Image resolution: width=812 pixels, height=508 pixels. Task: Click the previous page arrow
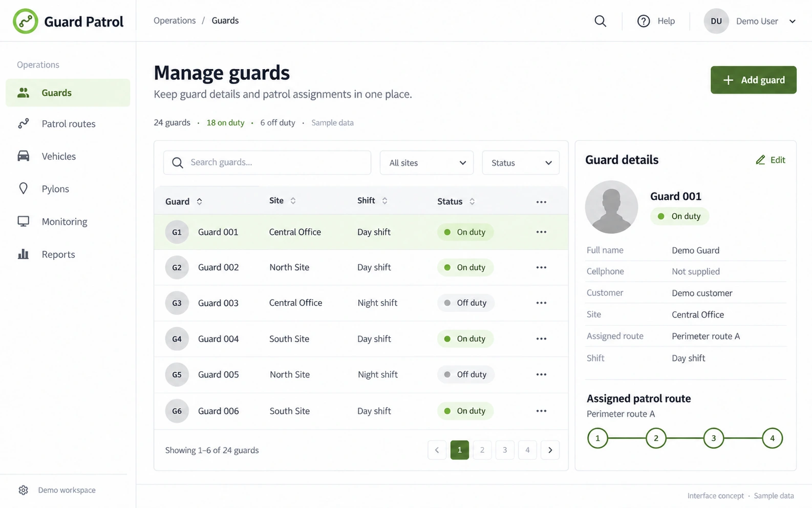click(437, 450)
